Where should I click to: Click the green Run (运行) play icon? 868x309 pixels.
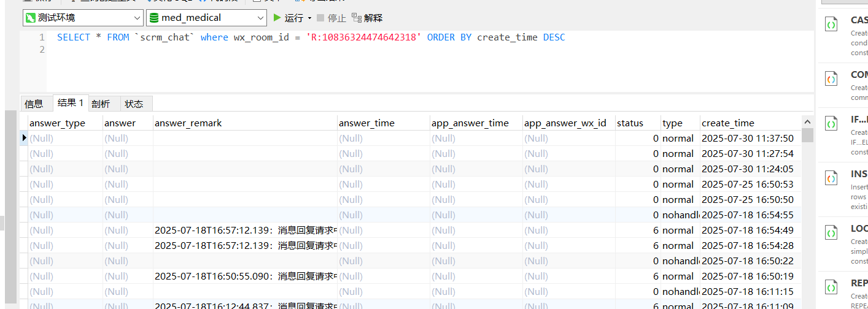click(277, 18)
